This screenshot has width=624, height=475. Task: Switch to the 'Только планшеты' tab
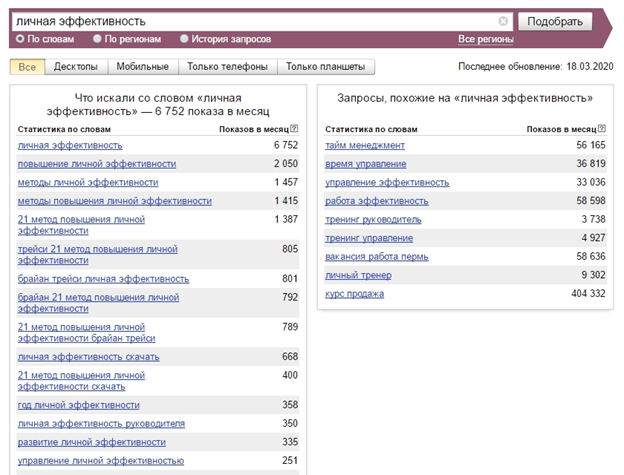325,67
